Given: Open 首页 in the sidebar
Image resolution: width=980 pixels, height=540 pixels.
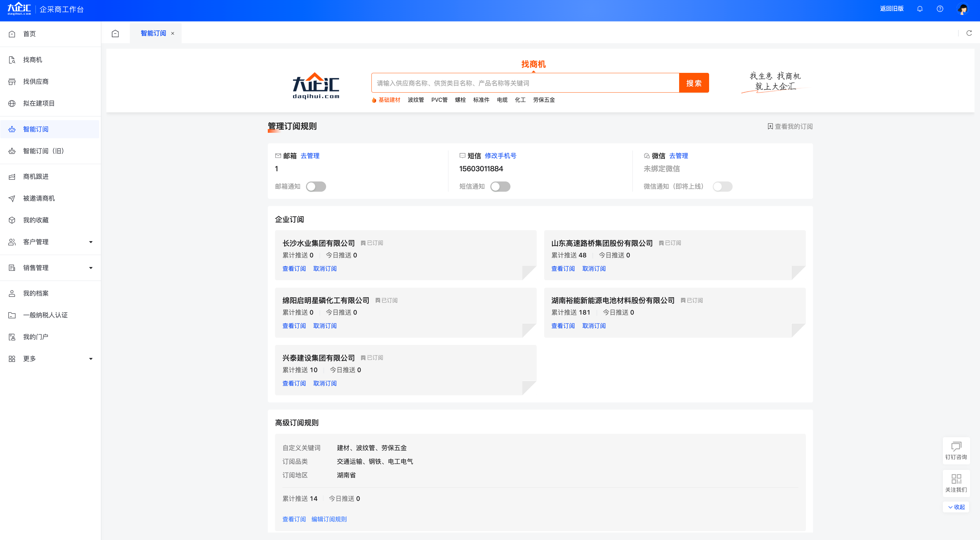Looking at the screenshot, I should tap(50, 34).
